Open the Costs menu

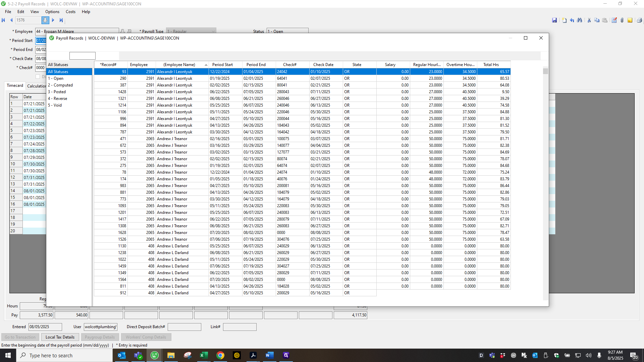[x=70, y=12]
